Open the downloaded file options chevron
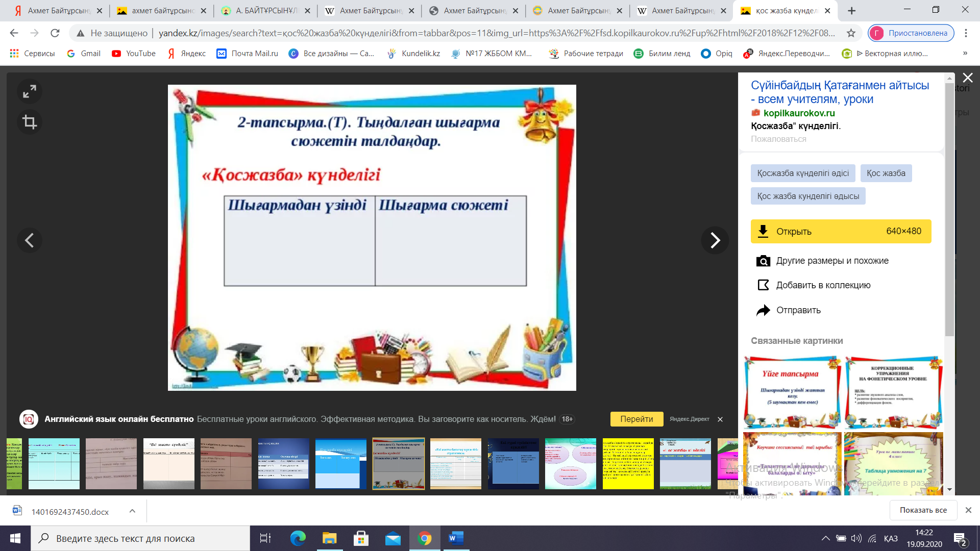This screenshot has width=980, height=551. pyautogui.click(x=132, y=511)
